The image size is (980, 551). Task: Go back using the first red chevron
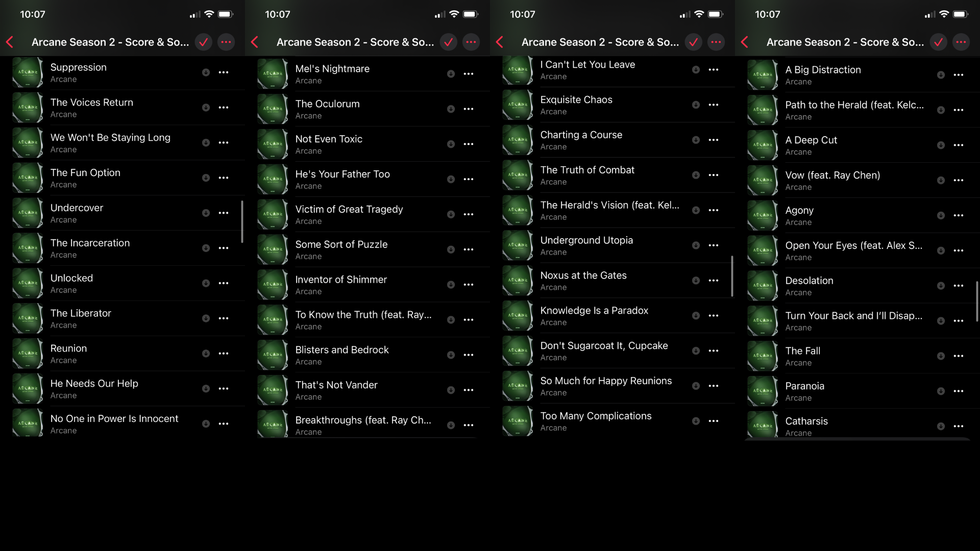pos(10,42)
